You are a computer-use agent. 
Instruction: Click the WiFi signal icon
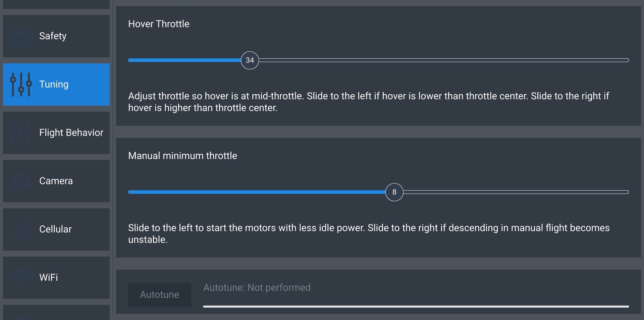(x=21, y=278)
